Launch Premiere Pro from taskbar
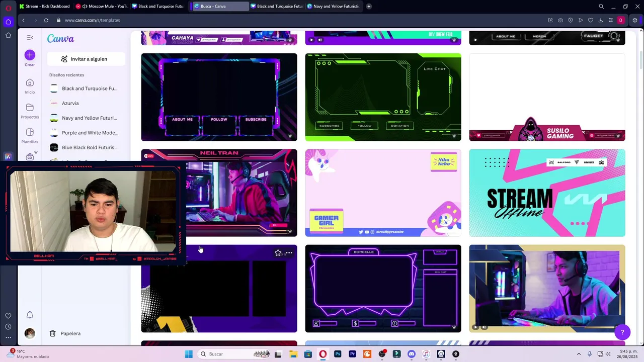644x362 pixels. pyautogui.click(x=352, y=354)
